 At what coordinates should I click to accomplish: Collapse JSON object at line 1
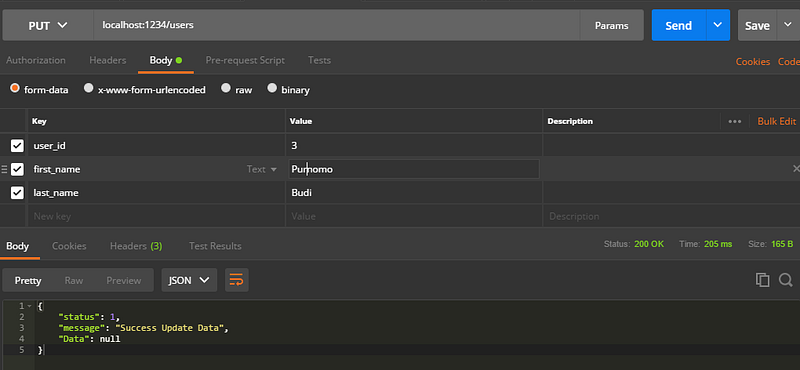[x=30, y=306]
